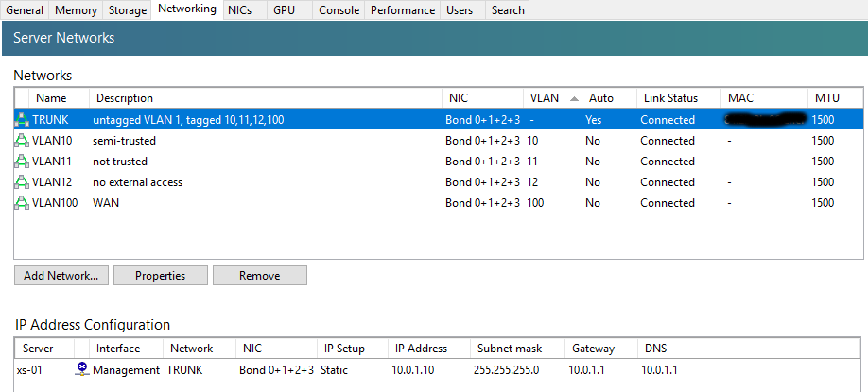Sort networks by MTU column header
Screen dimensions: 868x392
[825, 98]
